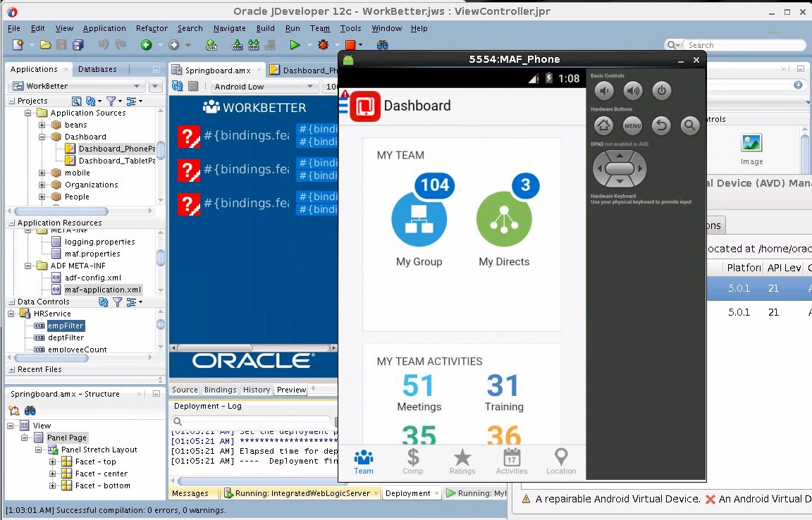812x520 pixels.
Task: Click the green Run play button in toolbar
Action: coord(295,45)
